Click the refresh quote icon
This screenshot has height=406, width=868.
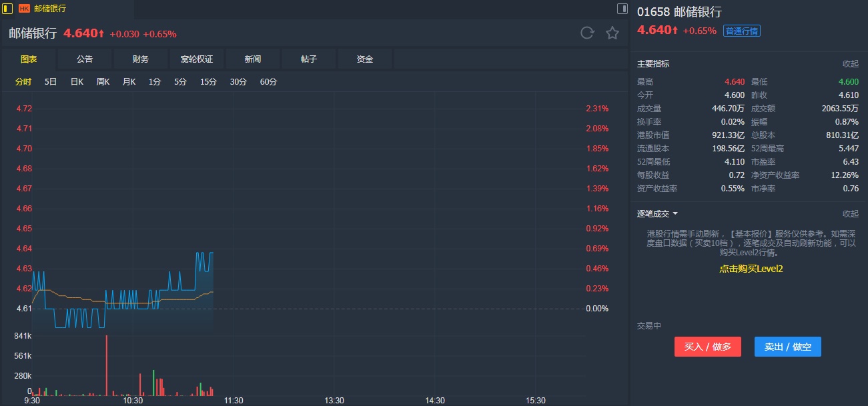(587, 33)
